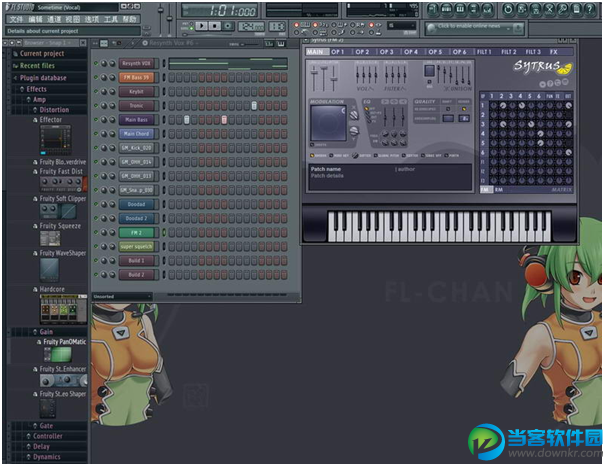The image size is (604, 467).
Task: Open the 工具 (Tools) menu
Action: pyautogui.click(x=111, y=19)
